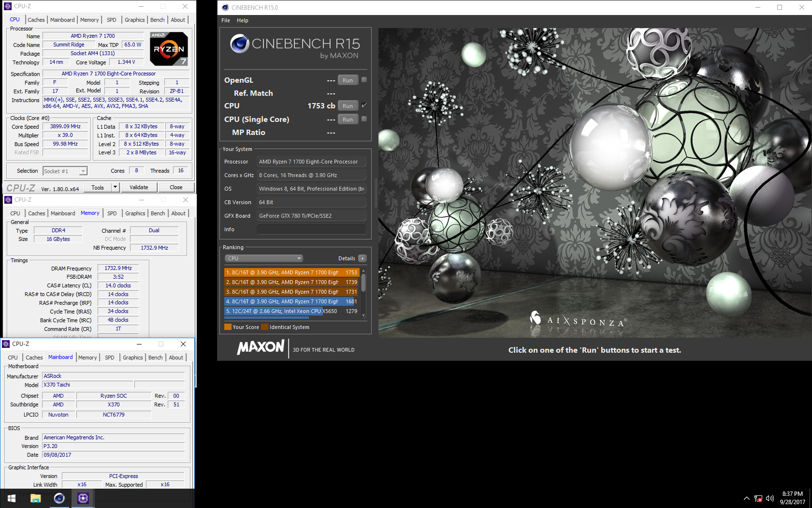Select ranking entry 4 with score 1681
The height and width of the screenshot is (508, 812).
[291, 301]
